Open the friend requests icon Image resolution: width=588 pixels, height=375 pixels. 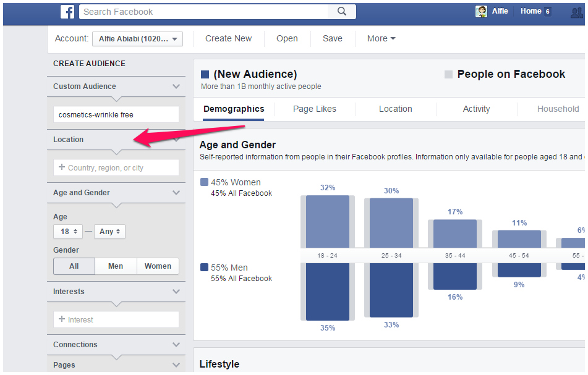coord(577,12)
